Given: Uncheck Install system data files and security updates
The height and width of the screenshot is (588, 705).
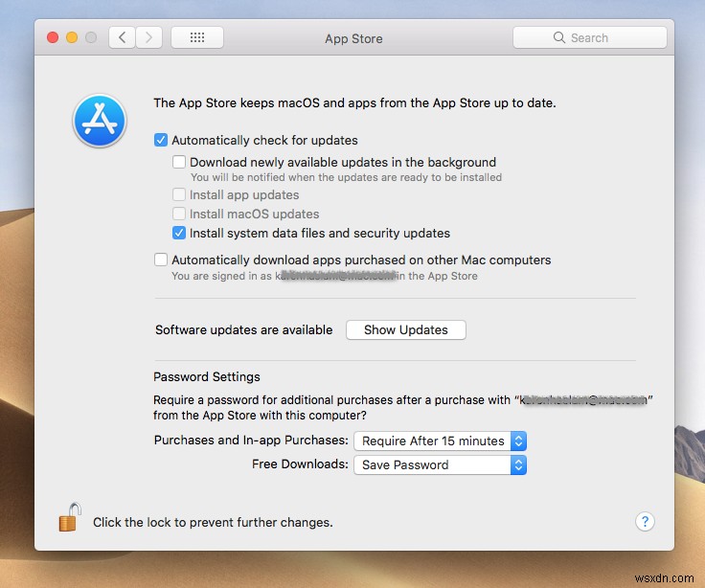Looking at the screenshot, I should point(179,233).
